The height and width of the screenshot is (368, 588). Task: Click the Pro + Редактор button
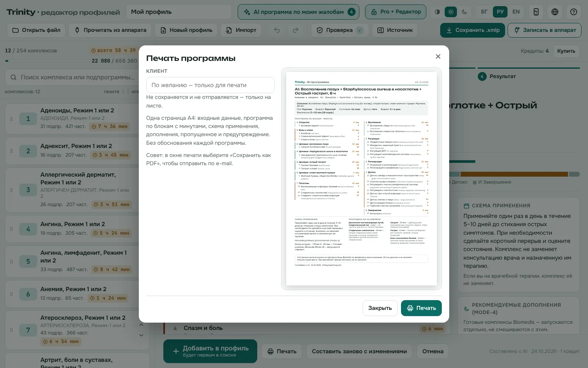(x=396, y=12)
